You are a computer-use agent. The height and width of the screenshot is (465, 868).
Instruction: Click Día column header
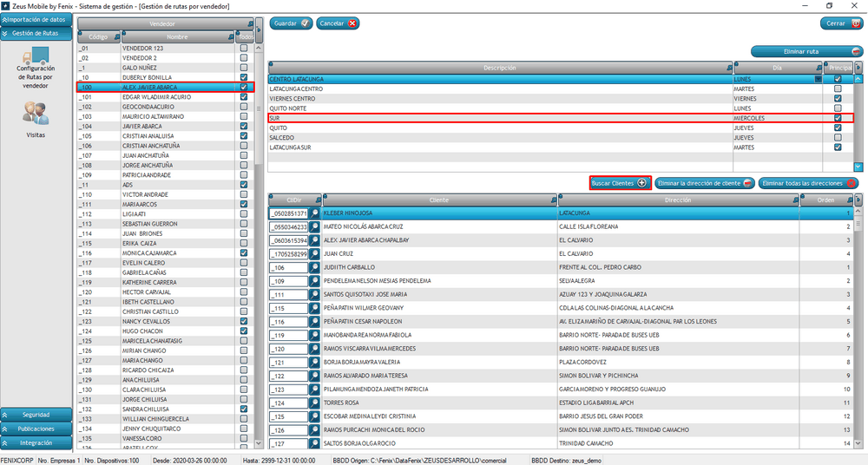tap(778, 68)
